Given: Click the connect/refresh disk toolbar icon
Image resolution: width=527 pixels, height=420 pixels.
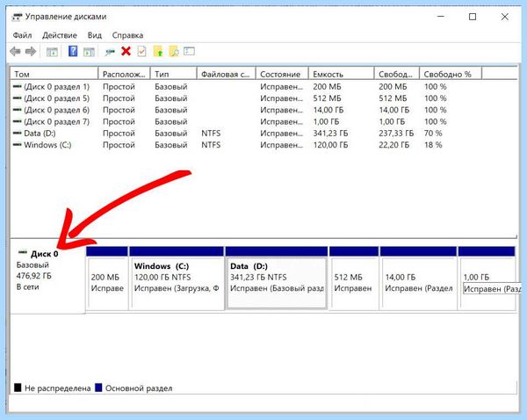Looking at the screenshot, I should click(x=110, y=52).
